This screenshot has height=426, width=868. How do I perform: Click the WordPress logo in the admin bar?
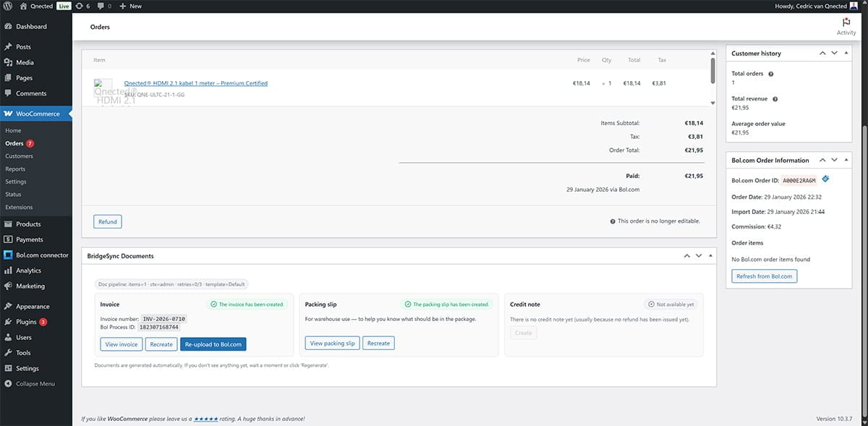coord(7,6)
